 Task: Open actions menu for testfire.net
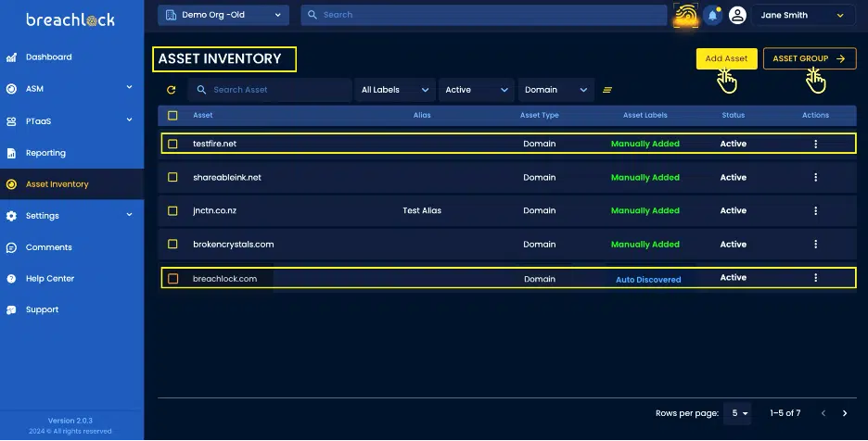click(x=815, y=144)
